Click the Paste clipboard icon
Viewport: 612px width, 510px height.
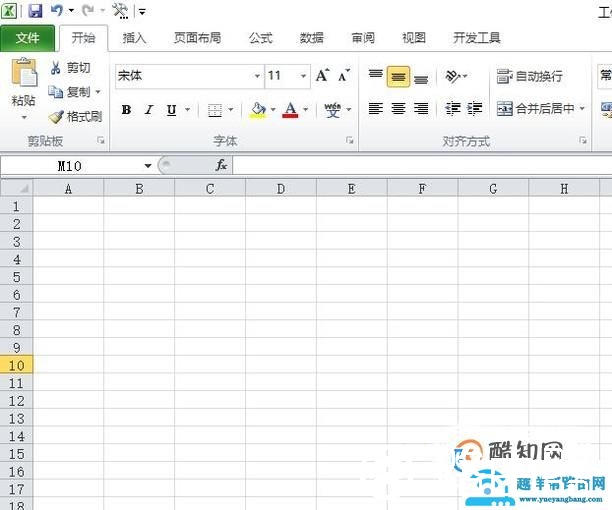point(24,72)
